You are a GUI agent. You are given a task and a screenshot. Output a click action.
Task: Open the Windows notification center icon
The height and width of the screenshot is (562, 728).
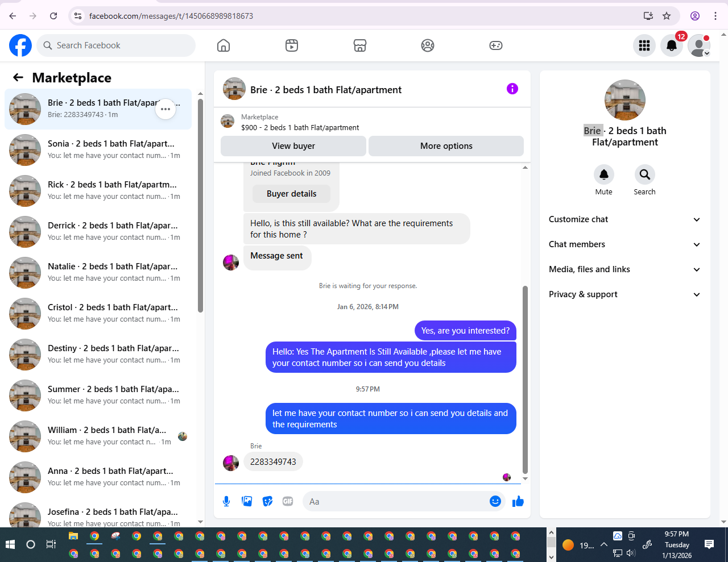(x=709, y=544)
